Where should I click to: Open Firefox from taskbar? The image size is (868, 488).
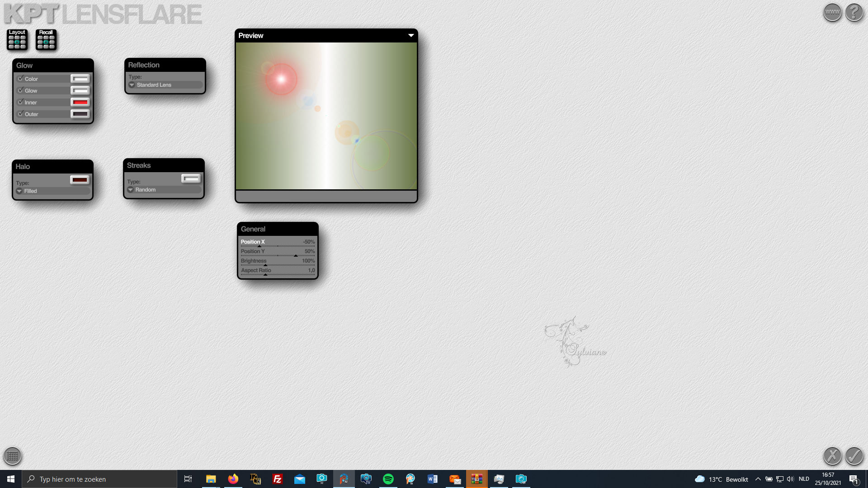(233, 479)
